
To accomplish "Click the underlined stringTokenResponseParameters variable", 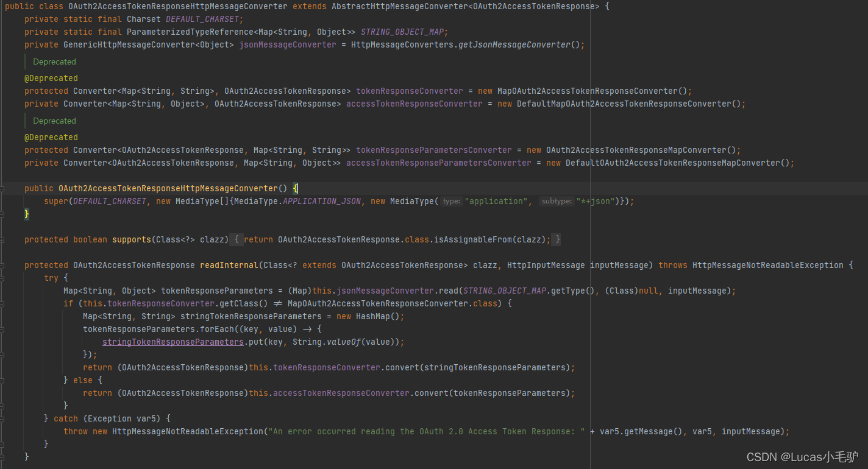I will pos(173,342).
